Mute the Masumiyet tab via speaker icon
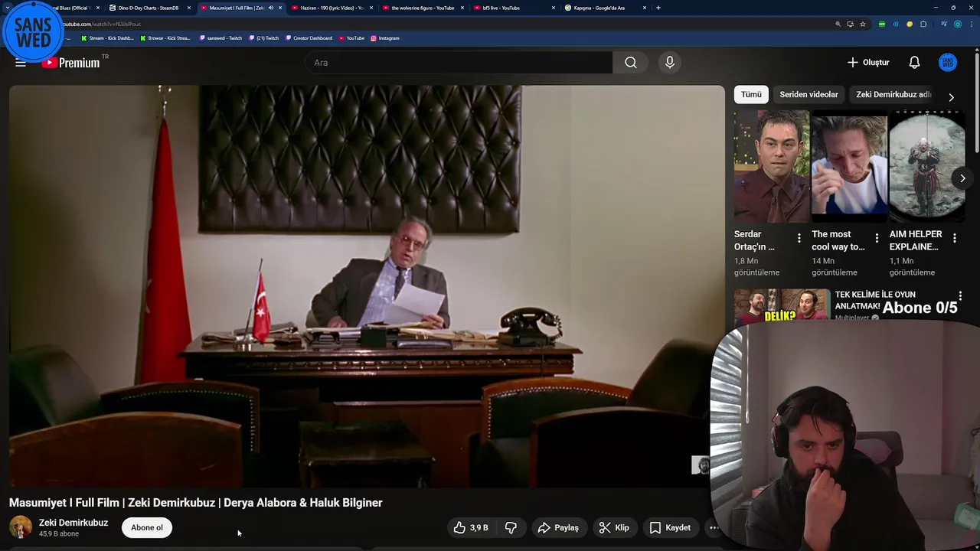 coord(270,8)
